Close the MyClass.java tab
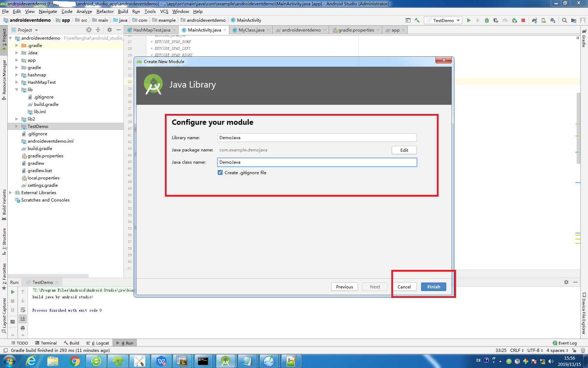This screenshot has width=588, height=368. point(268,30)
